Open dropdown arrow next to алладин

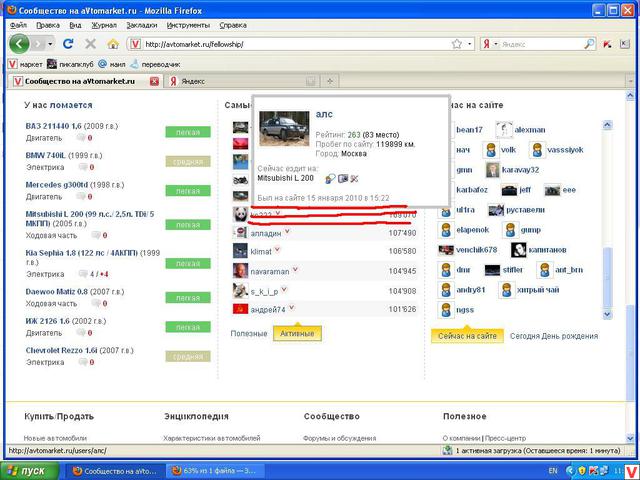(x=287, y=231)
